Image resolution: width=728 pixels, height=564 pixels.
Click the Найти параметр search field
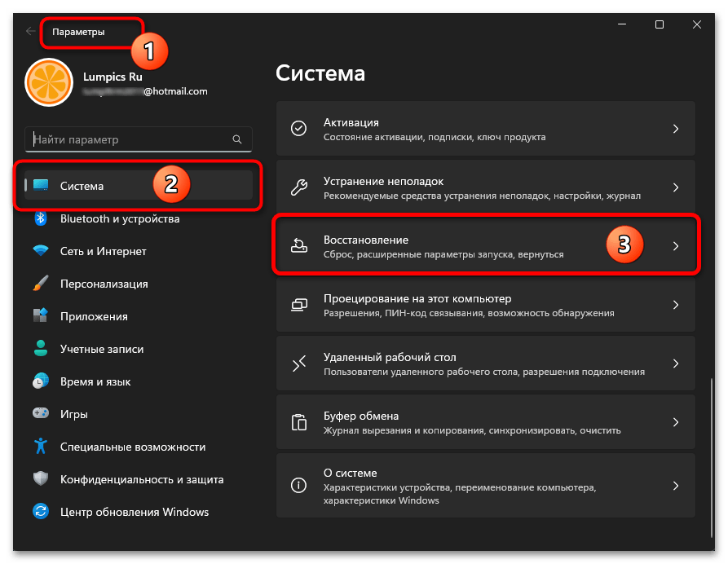[x=139, y=139]
